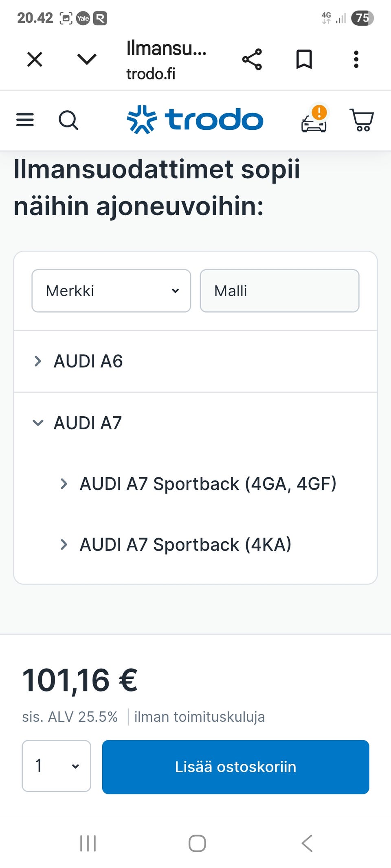Viewport: 391px width, 868px height.
Task: Expand AUDI A7 Sportback (4KA)
Action: click(x=185, y=544)
